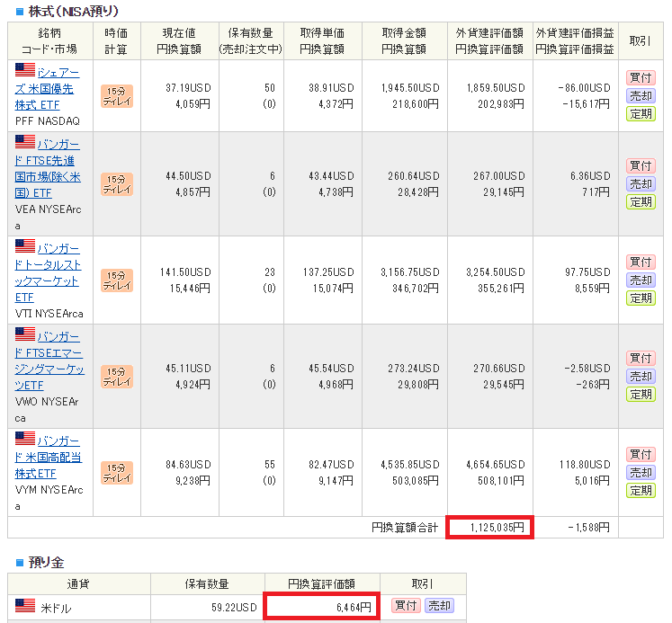Click 売却 button in VEA row
The image size is (672, 623).
click(641, 183)
